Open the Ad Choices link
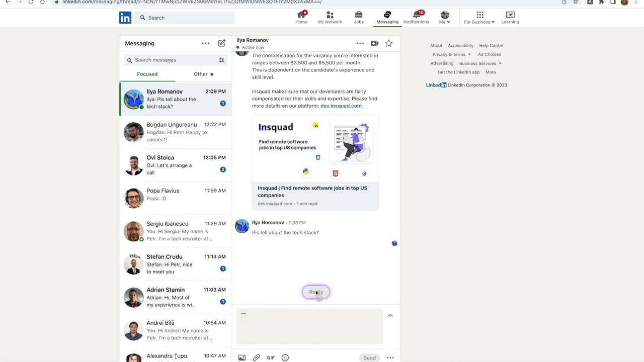Viewport: 644px width, 362px height. coord(490,54)
